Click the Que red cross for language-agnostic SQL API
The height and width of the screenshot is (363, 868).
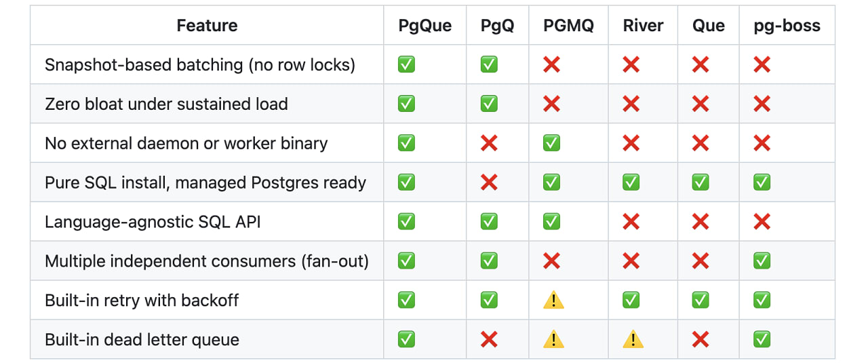coord(701,221)
